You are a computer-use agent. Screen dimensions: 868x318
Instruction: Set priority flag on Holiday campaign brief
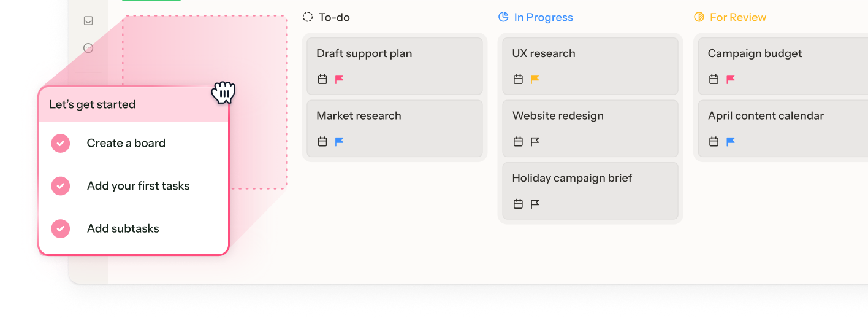(x=535, y=204)
